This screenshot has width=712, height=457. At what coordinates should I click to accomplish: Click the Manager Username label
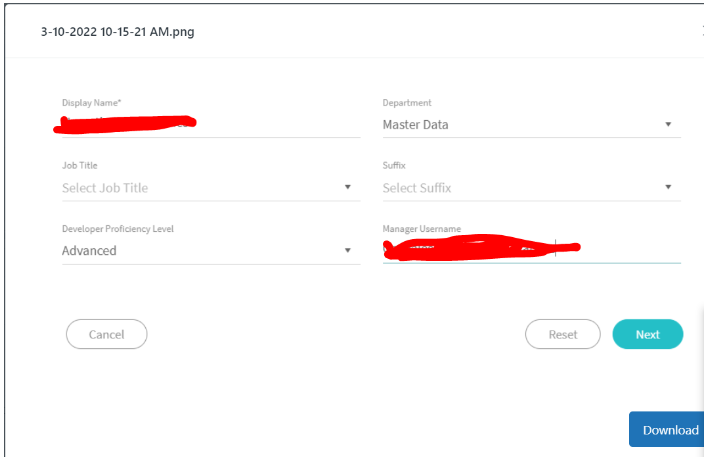pos(422,229)
